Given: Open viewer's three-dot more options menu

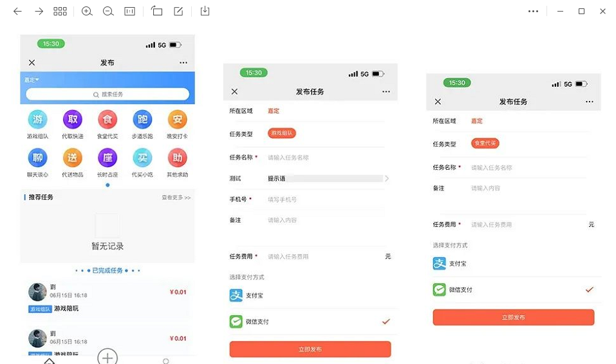Looking at the screenshot, I should pos(533,12).
